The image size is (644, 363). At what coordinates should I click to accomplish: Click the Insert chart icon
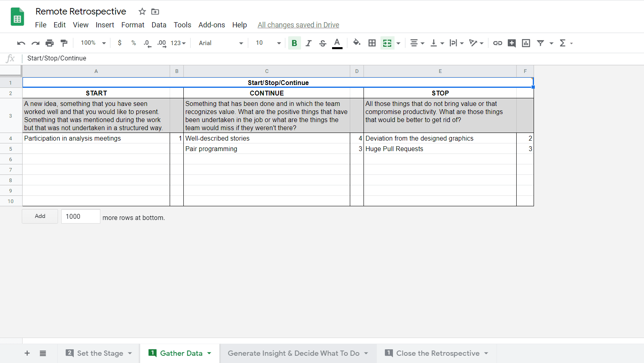[526, 43]
